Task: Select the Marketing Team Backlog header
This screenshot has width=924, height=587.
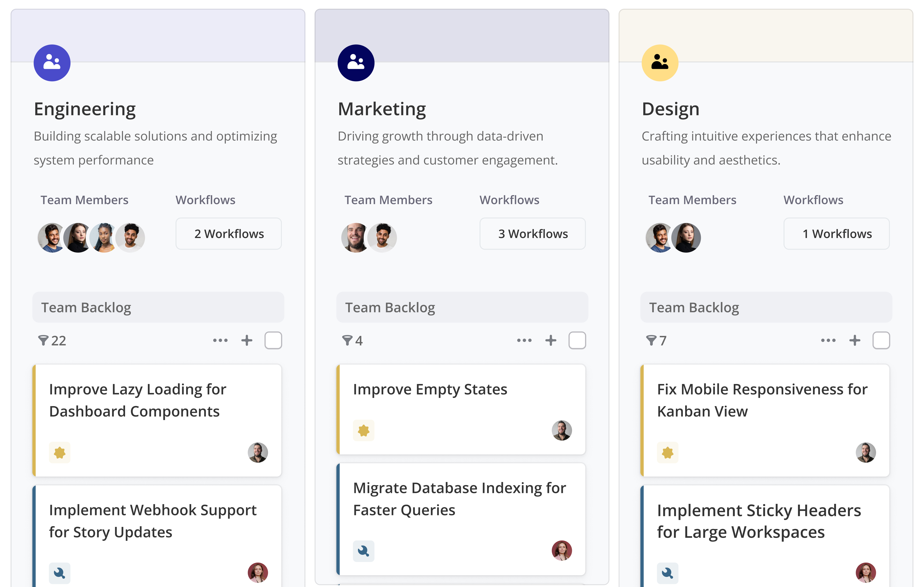Action: [x=462, y=308]
